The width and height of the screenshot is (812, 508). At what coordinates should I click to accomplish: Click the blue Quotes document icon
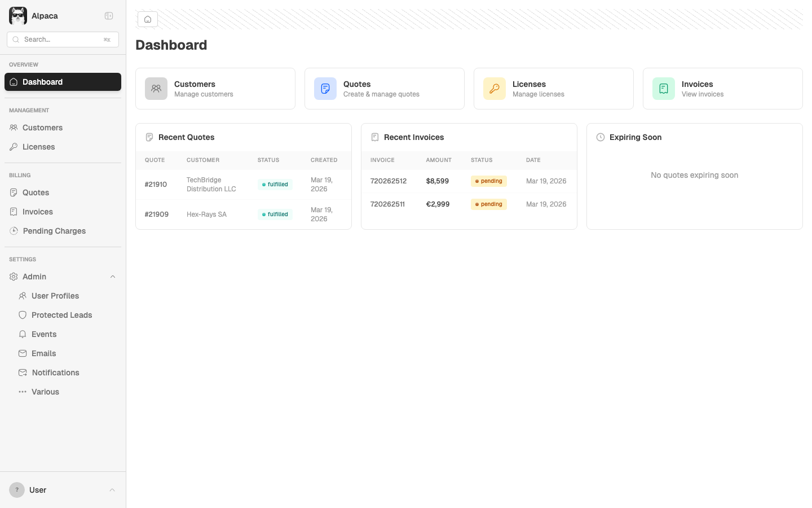tap(325, 89)
